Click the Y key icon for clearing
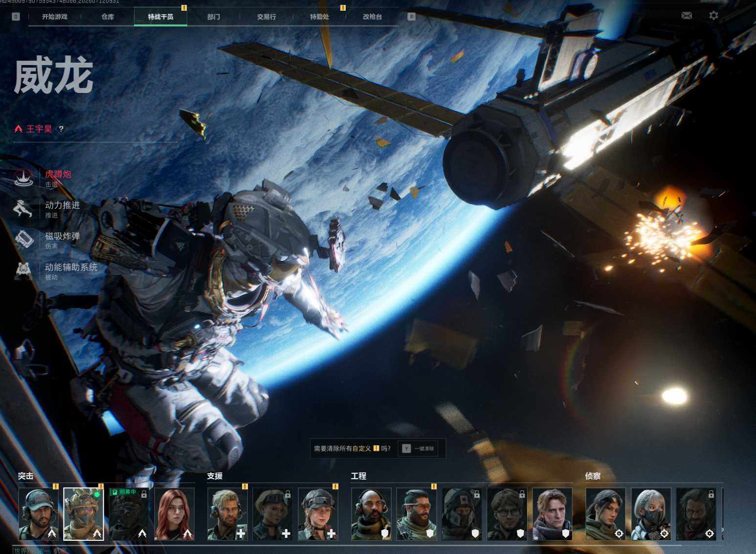 (406, 448)
